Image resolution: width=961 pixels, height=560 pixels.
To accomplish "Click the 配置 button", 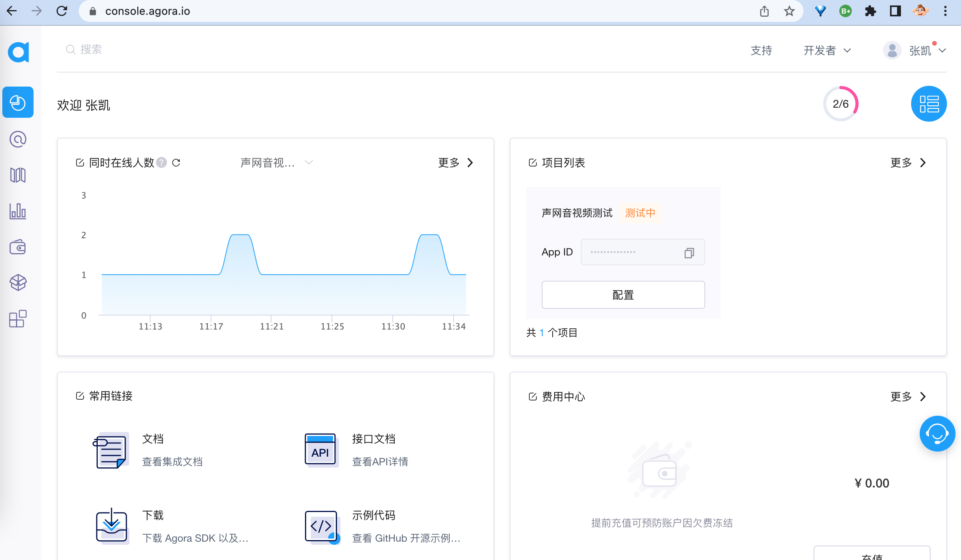I will click(x=623, y=295).
